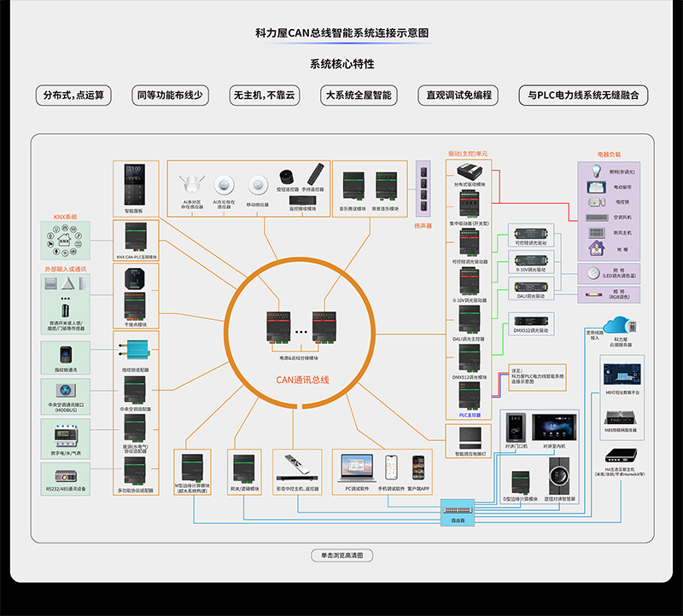
Task: Open the 科力屋PLC电力线智能系统连接示意图 note
Action: point(539,375)
